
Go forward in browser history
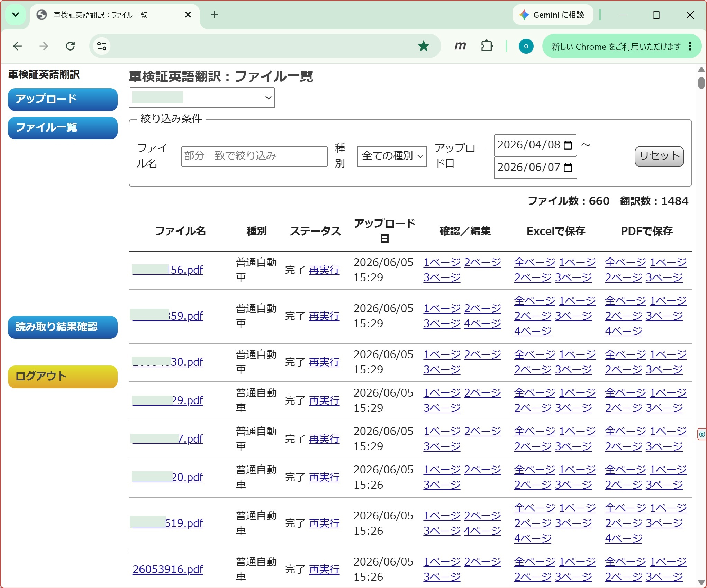point(44,46)
